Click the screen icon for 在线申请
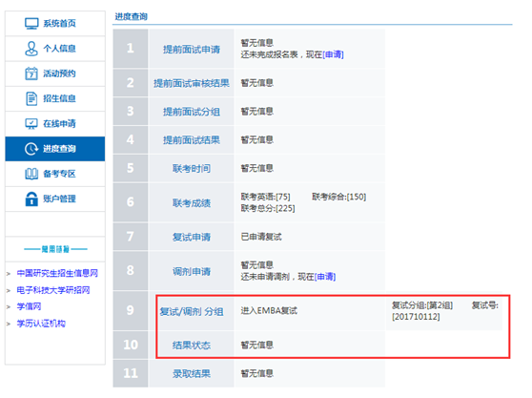The height and width of the screenshot is (398, 532). [x=31, y=124]
